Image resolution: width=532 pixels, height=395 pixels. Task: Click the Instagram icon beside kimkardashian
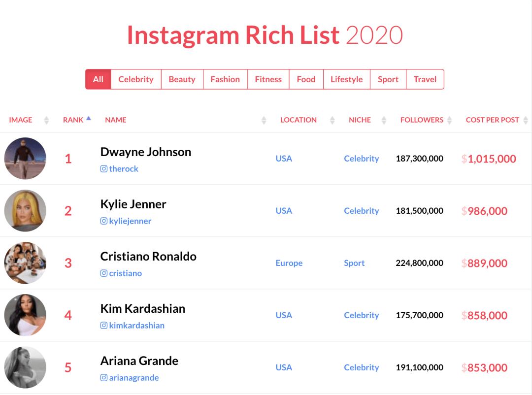pos(104,326)
